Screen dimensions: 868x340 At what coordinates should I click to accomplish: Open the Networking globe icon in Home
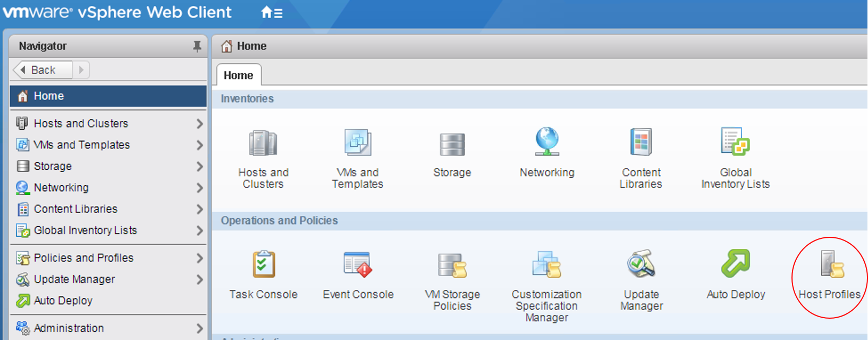(x=547, y=142)
